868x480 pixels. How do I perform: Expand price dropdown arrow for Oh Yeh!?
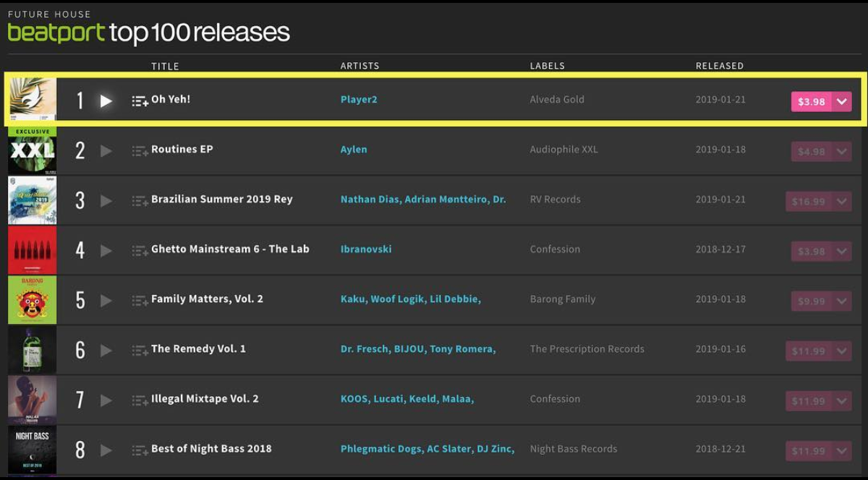click(x=841, y=102)
